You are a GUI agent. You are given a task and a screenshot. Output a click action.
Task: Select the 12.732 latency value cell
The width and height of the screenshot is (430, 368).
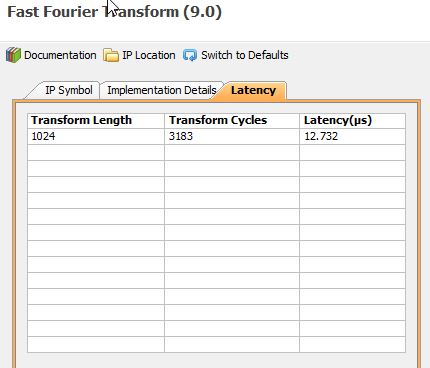coord(353,136)
